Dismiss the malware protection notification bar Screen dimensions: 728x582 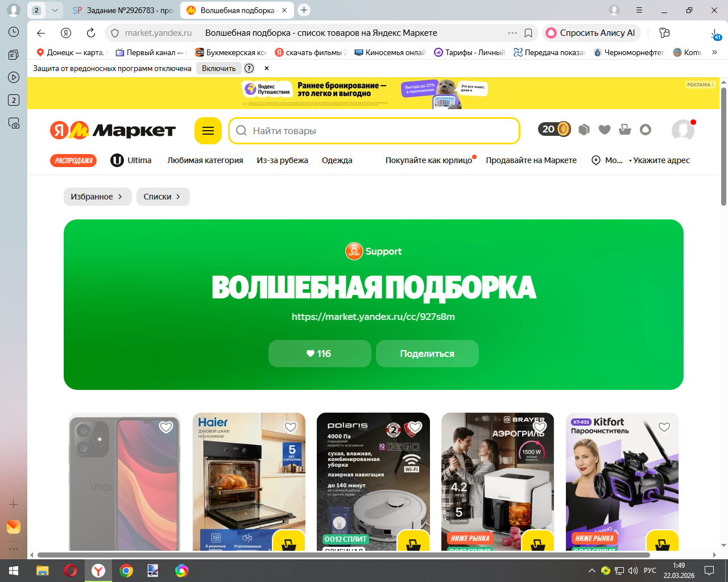click(267, 68)
